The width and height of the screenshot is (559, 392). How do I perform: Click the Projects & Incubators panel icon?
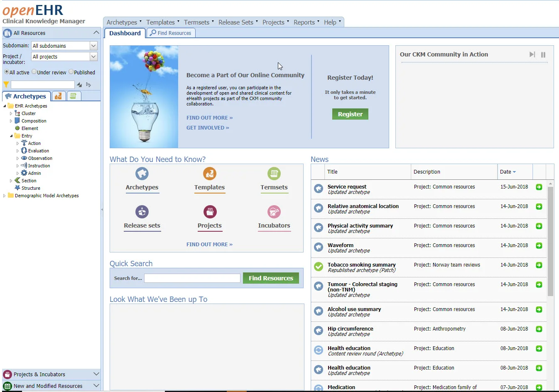click(7, 375)
